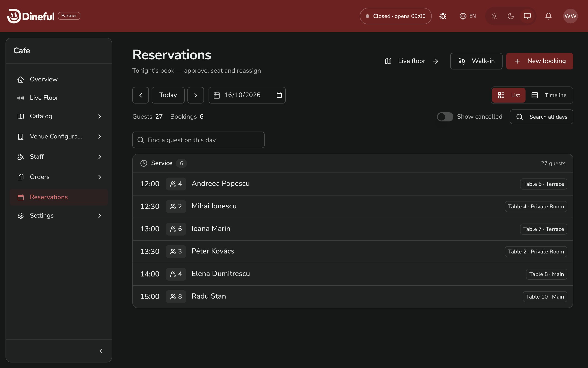Screen dimensions: 588x368
Task: Go to next day arrow
Action: 196,95
